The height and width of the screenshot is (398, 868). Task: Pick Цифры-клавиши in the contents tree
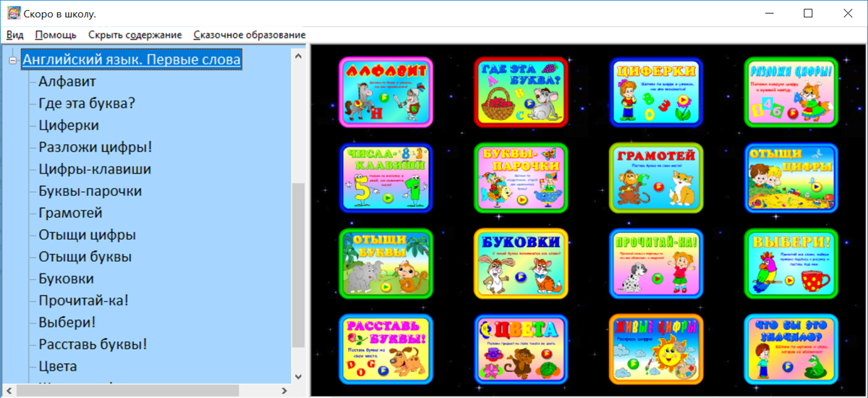click(x=95, y=169)
